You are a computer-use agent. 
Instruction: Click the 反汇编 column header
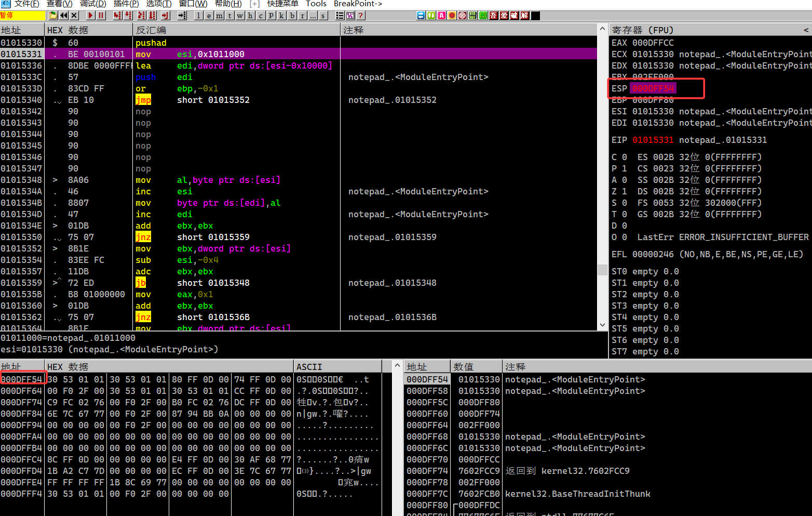tap(151, 30)
